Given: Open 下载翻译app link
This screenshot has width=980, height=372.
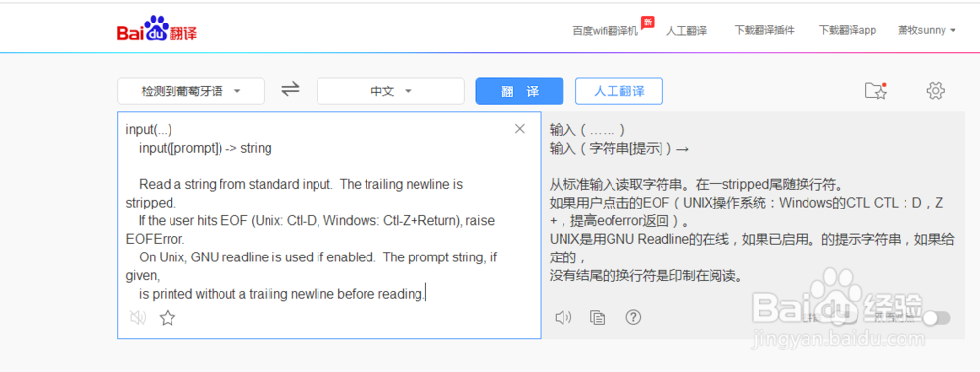Looking at the screenshot, I should point(848,30).
